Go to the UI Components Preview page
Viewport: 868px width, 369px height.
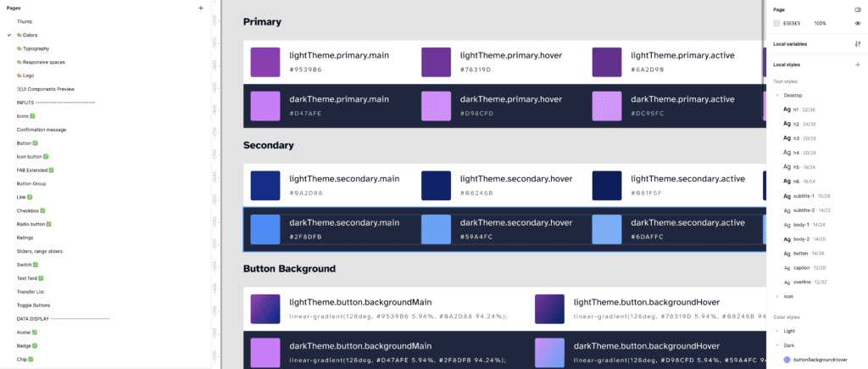click(x=45, y=89)
